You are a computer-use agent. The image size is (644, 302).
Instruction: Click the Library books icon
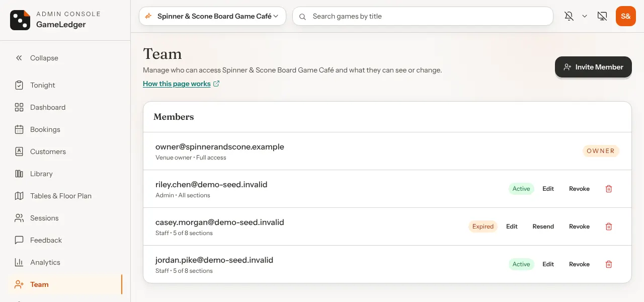pos(19,174)
